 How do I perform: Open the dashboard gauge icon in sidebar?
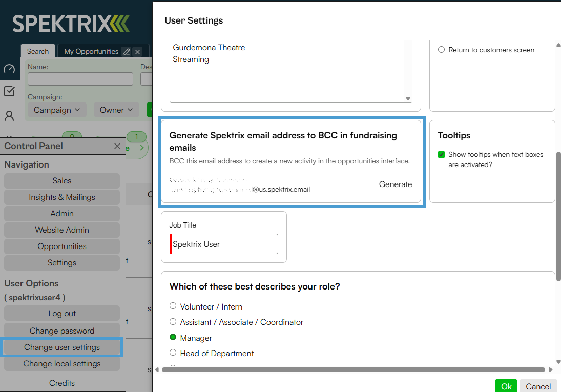click(x=9, y=69)
